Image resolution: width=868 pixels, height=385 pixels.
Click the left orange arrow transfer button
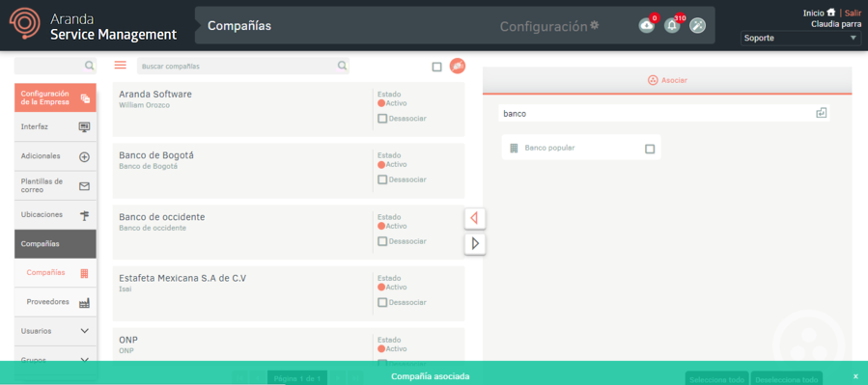tap(475, 218)
